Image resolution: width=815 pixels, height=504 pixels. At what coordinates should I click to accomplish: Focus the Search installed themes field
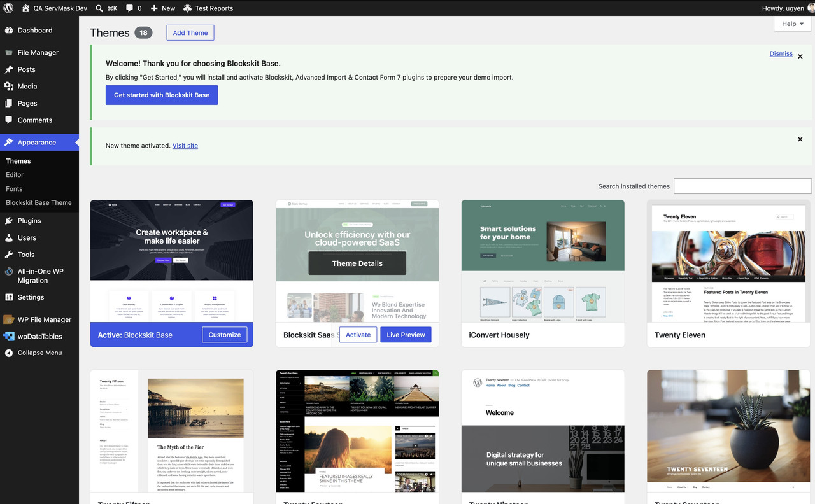(x=742, y=186)
